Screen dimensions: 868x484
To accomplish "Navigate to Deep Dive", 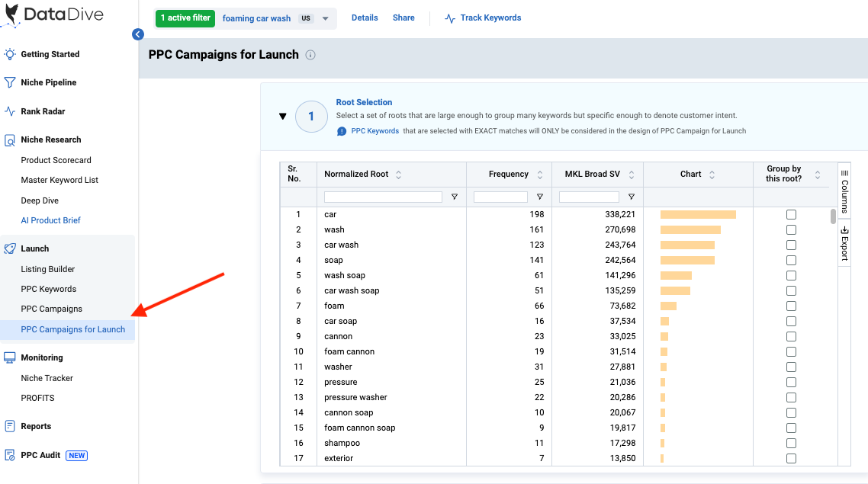I will click(x=40, y=200).
